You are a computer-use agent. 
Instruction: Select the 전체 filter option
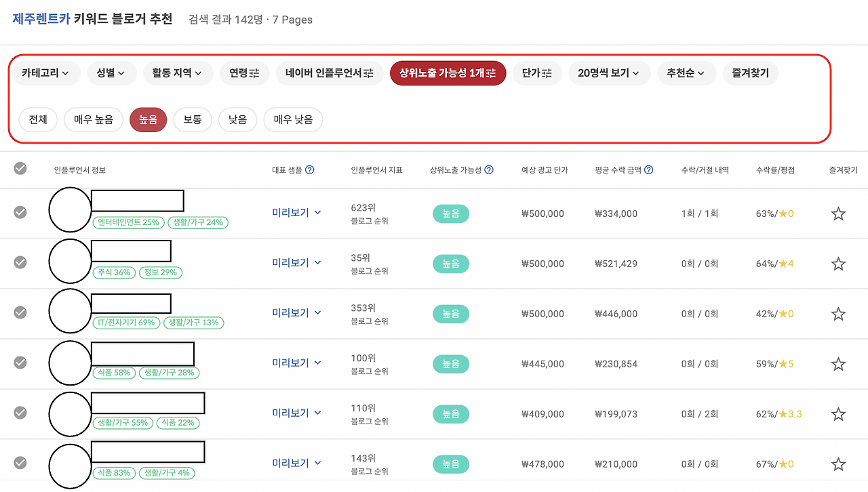tap(38, 119)
